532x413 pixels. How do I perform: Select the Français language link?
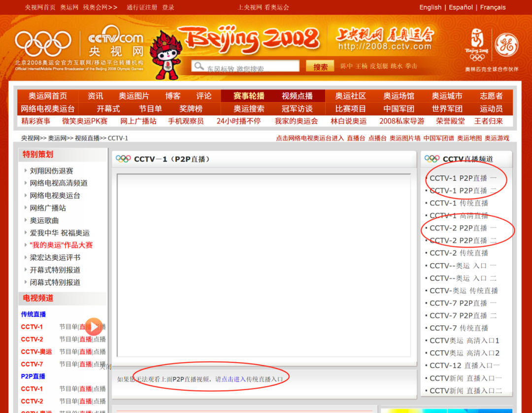(x=493, y=7)
